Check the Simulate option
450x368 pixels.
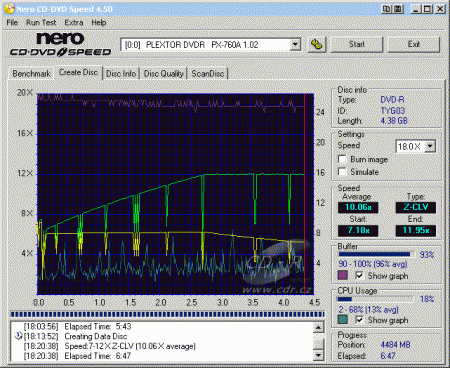pyautogui.click(x=342, y=172)
